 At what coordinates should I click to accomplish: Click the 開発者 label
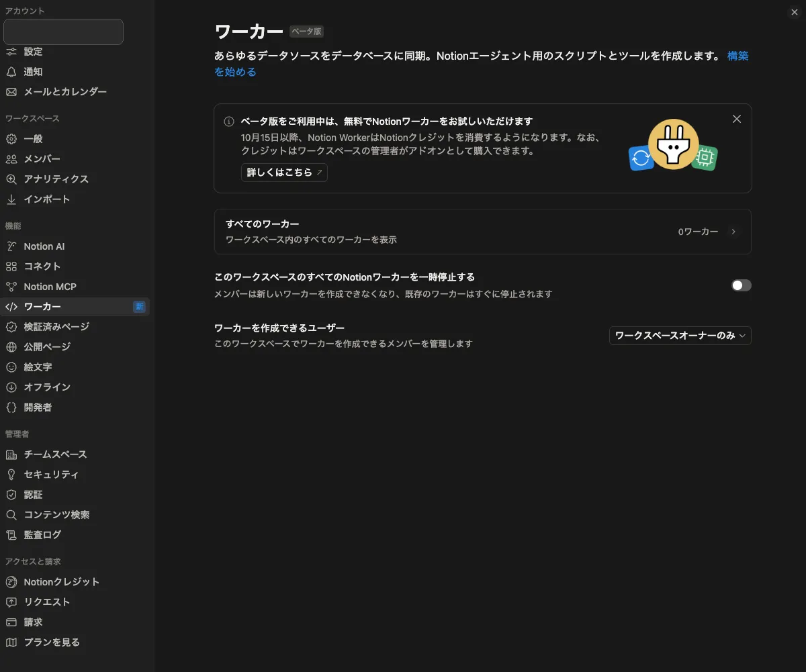pyautogui.click(x=38, y=407)
